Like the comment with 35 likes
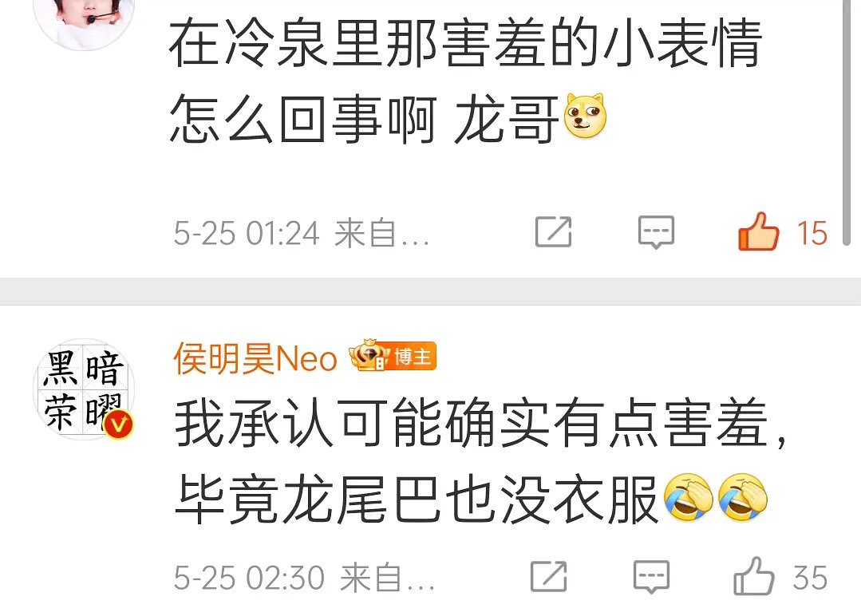The image size is (861, 616). coord(754,576)
